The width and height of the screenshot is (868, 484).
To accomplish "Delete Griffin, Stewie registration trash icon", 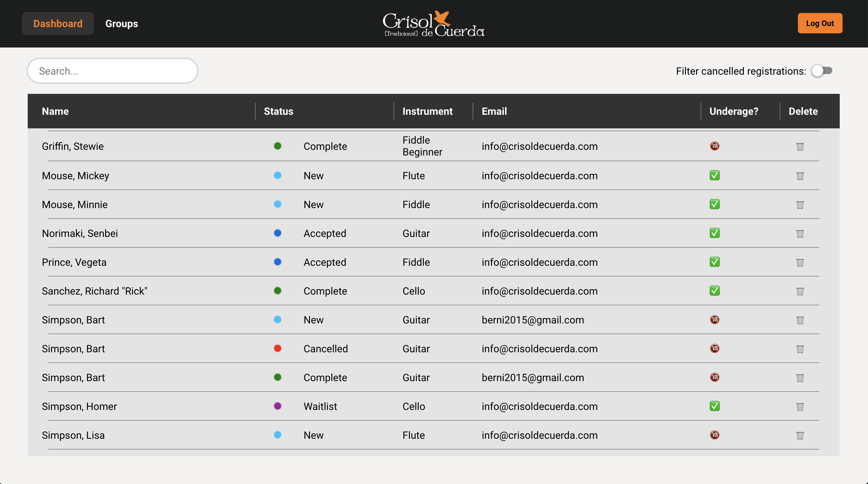I will point(800,146).
